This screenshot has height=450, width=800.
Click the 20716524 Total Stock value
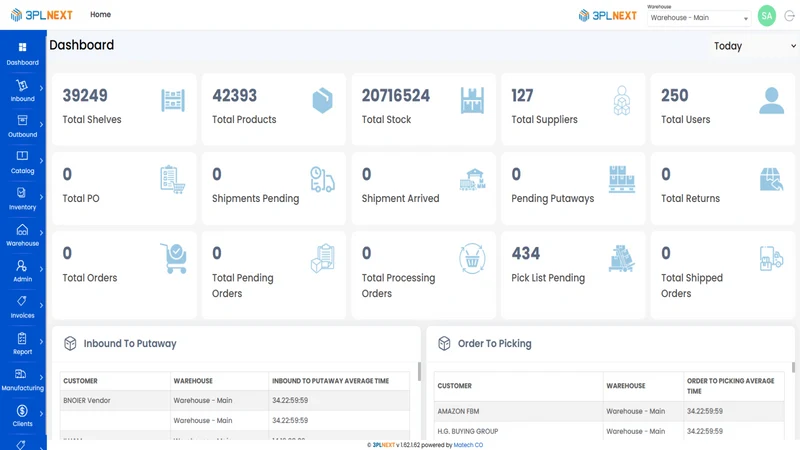396,95
